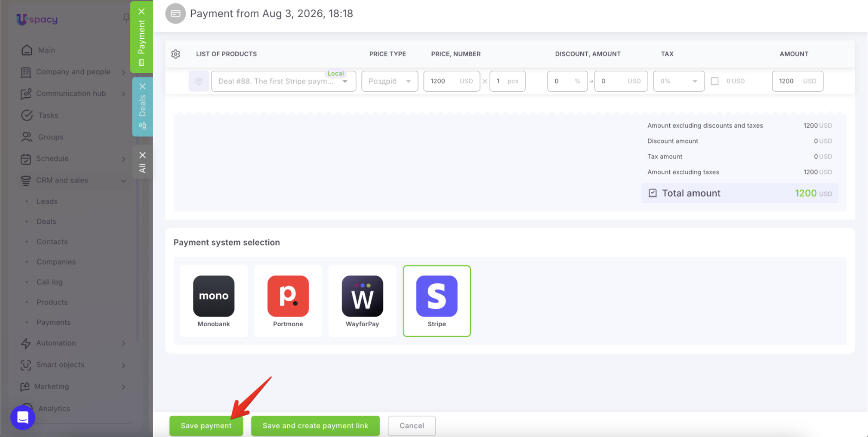The width and height of the screenshot is (868, 437).
Task: Open Contacts in the sidebar
Action: click(52, 241)
